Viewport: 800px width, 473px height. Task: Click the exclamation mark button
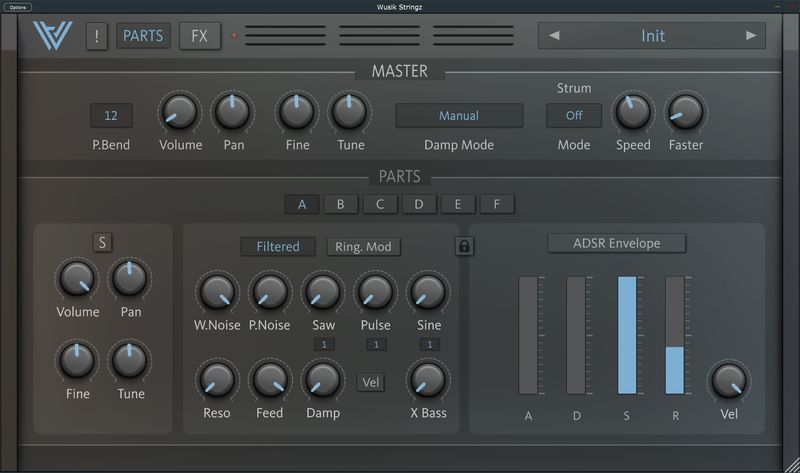point(97,37)
